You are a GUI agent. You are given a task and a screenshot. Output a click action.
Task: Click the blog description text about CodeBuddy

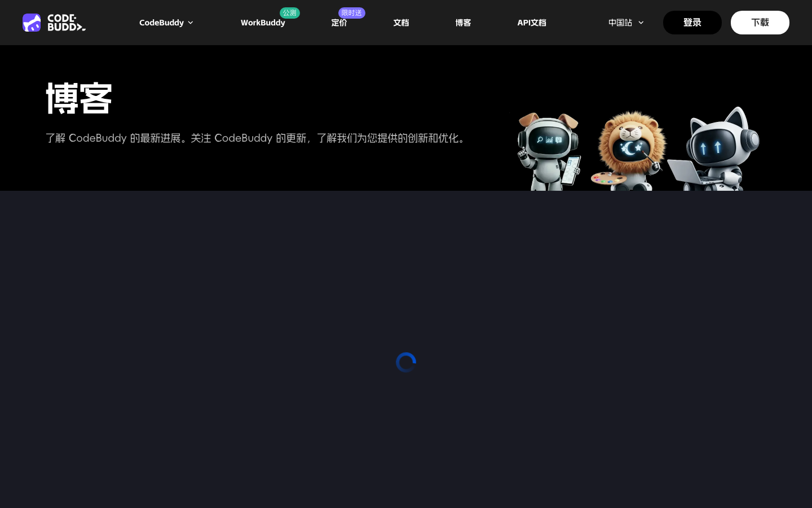click(x=255, y=138)
